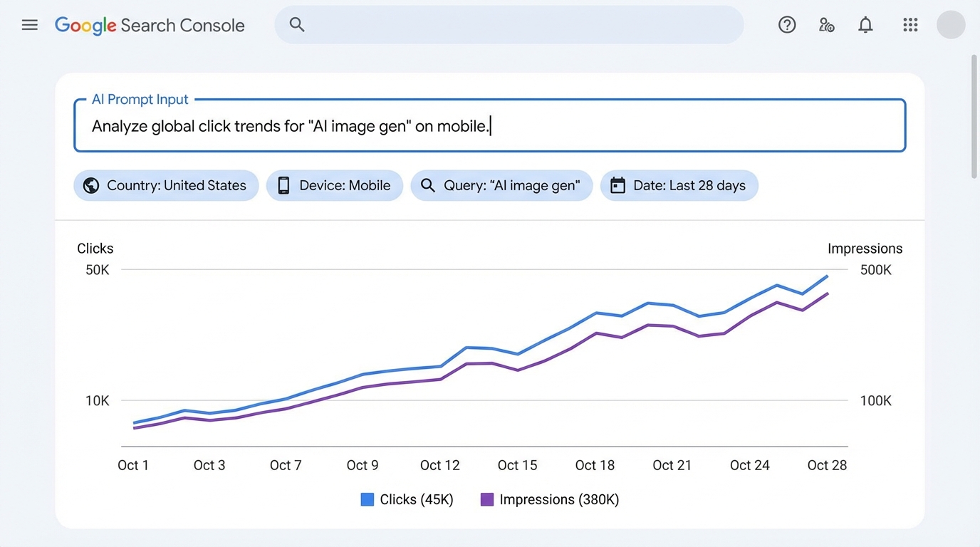Open the Date: Last 28 days selector

(679, 185)
